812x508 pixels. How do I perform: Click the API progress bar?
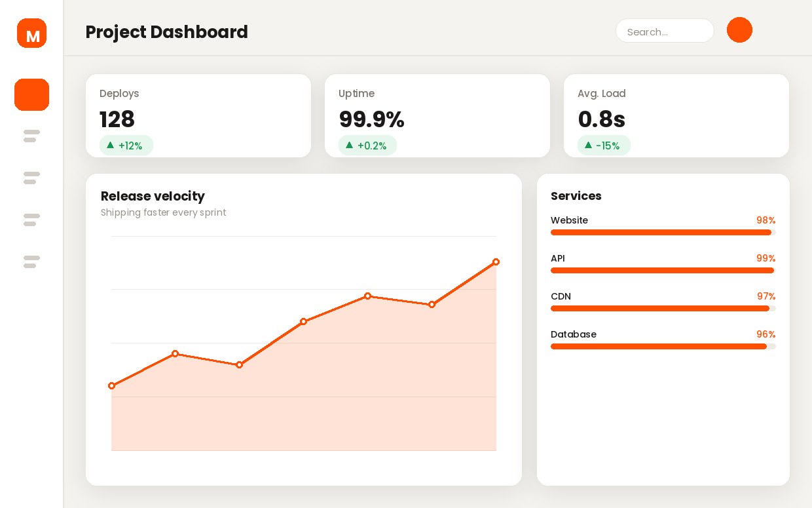click(663, 271)
